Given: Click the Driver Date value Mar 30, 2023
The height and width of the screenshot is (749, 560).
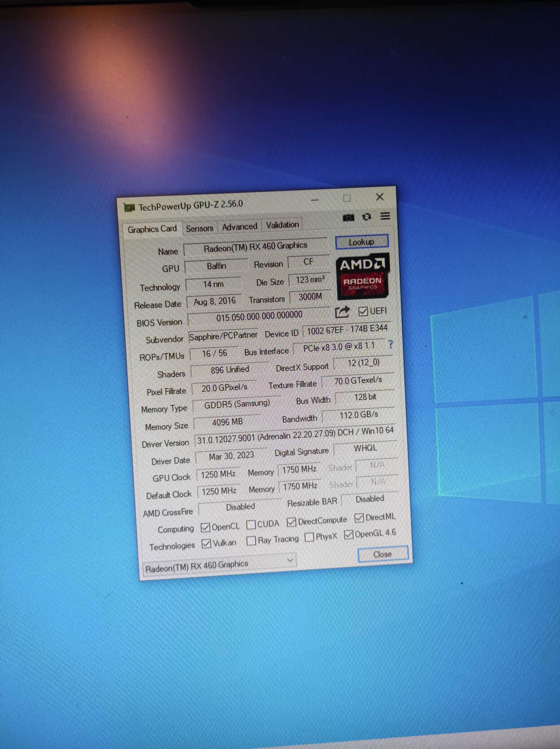Looking at the screenshot, I should click(x=232, y=456).
